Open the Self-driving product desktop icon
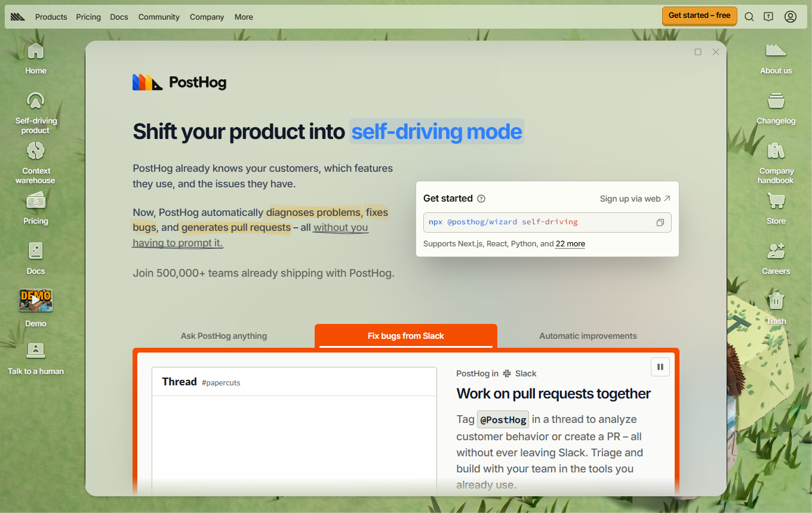This screenshot has width=812, height=513. coord(36,112)
